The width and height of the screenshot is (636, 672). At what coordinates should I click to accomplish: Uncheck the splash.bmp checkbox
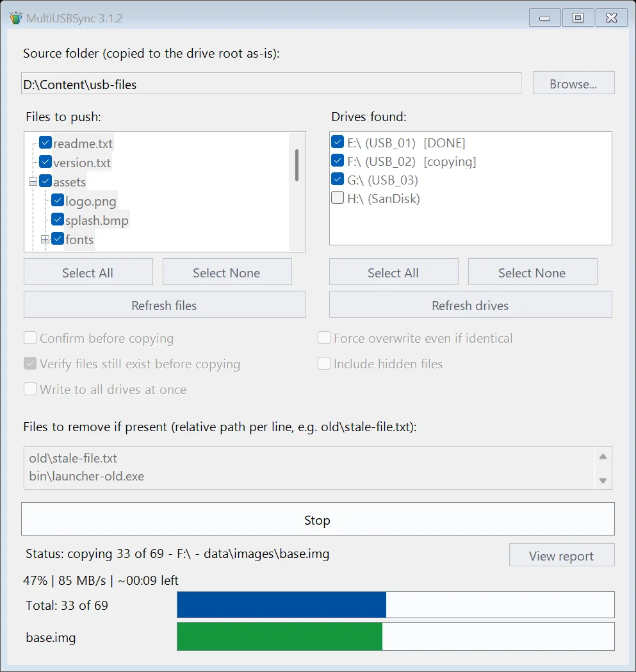pos(58,220)
